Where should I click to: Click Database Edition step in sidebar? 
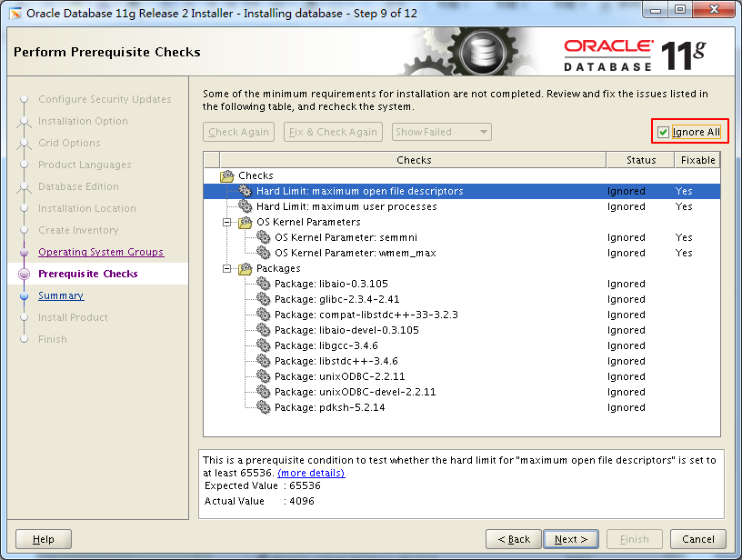click(78, 185)
